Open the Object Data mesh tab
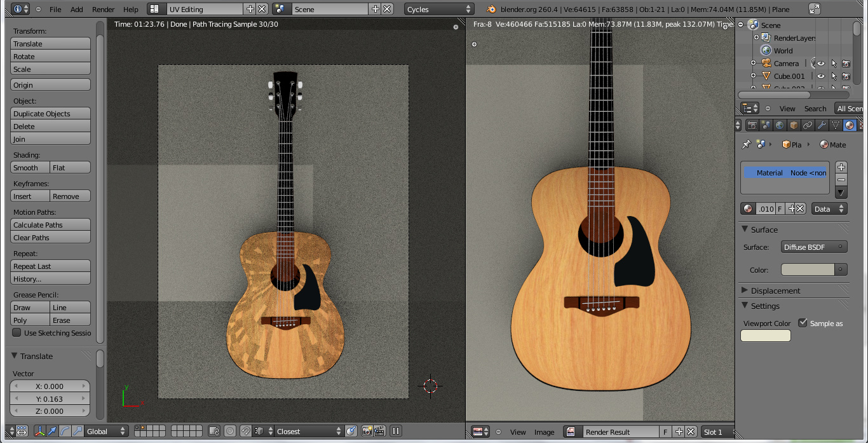This screenshot has width=868, height=443. [x=836, y=125]
